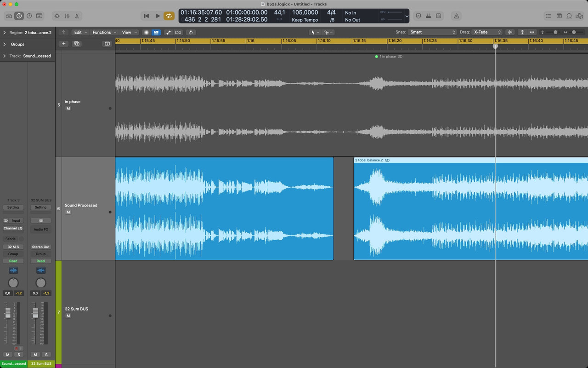Open the LCD display mode chevron
Screen dimensions: 588x368
pos(407,16)
